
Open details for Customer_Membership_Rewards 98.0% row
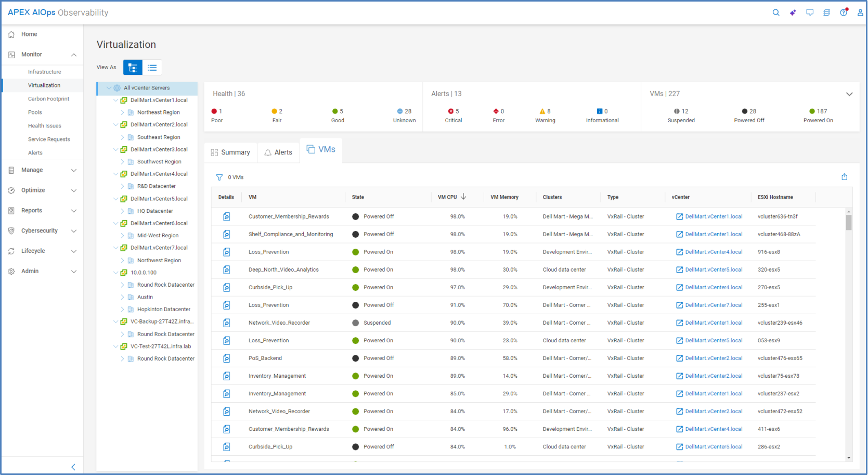click(227, 216)
